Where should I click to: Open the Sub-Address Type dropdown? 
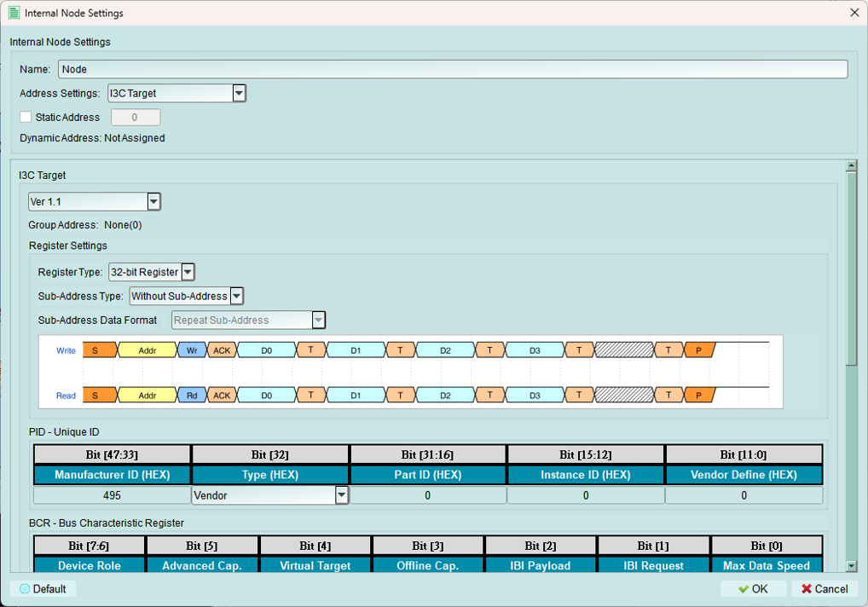click(236, 296)
